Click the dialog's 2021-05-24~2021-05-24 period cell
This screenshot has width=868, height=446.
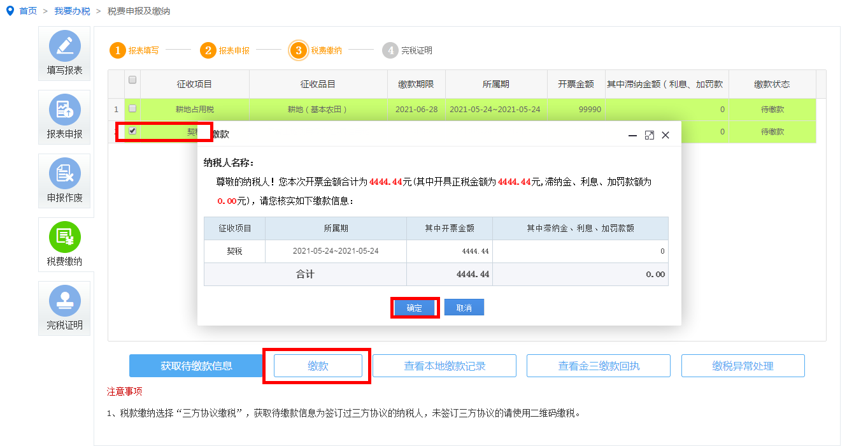336,251
